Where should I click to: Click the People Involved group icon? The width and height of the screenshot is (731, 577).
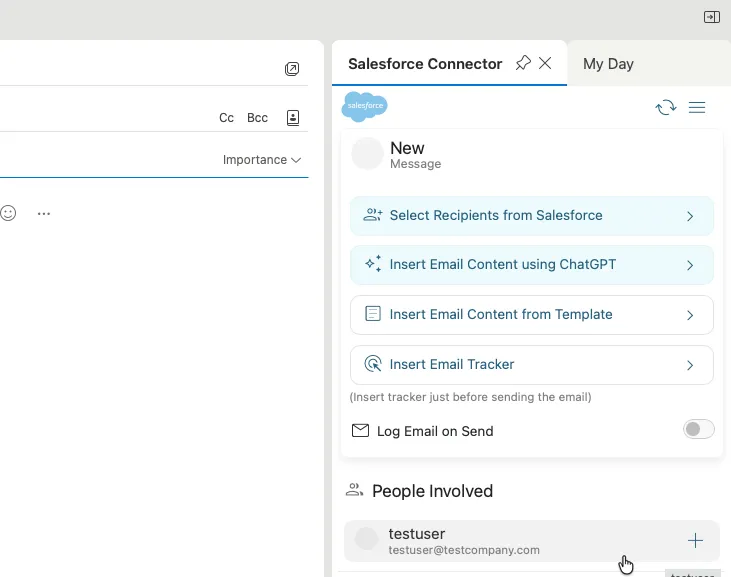(x=354, y=490)
